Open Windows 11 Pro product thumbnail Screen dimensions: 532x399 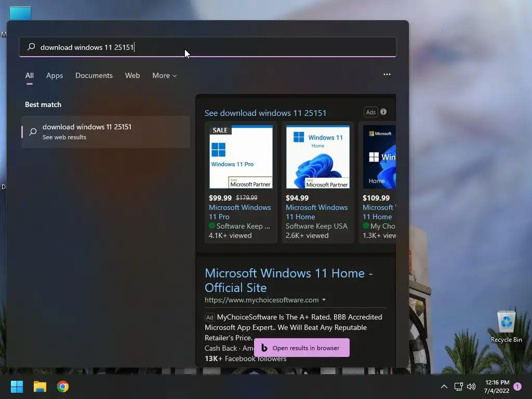241,157
